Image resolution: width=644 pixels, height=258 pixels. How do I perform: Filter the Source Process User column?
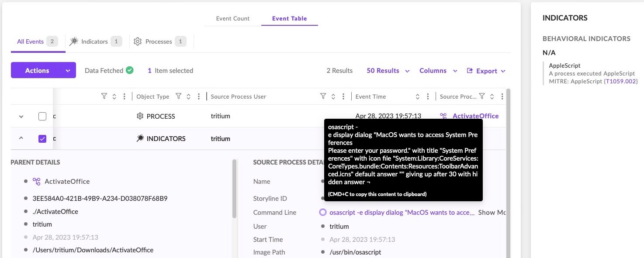tap(323, 96)
